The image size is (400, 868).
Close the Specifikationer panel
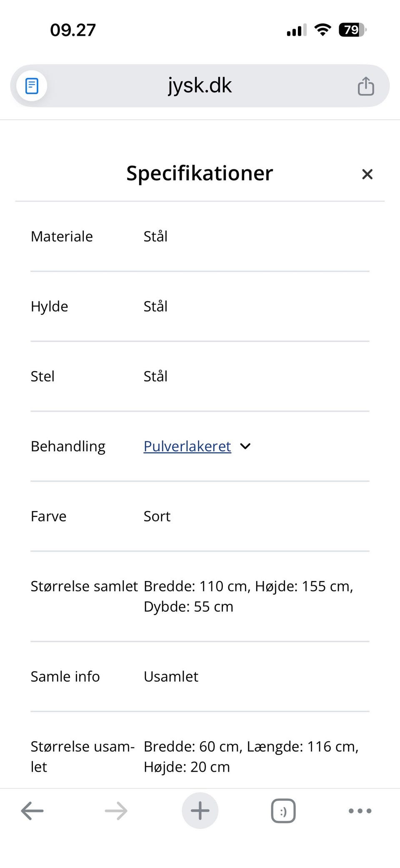(367, 174)
